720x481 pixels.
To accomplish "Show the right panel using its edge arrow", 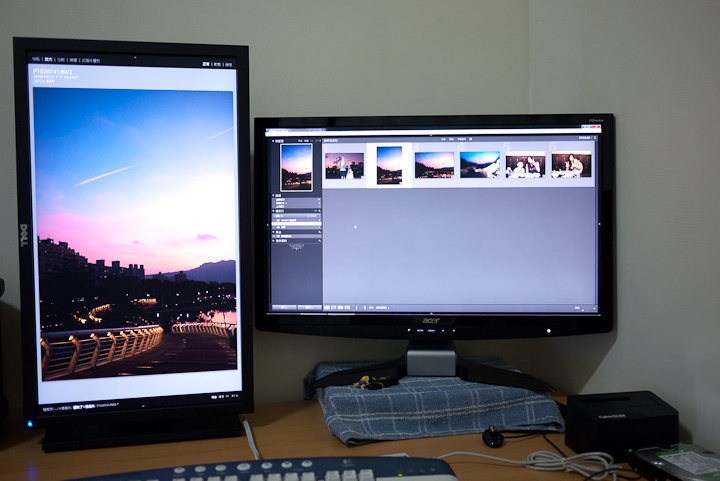I will point(599,224).
